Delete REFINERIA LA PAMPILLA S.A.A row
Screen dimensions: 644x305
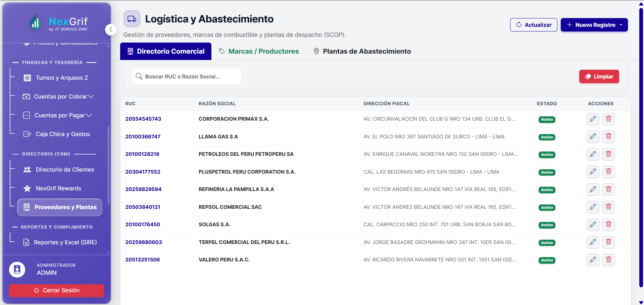[608, 189]
